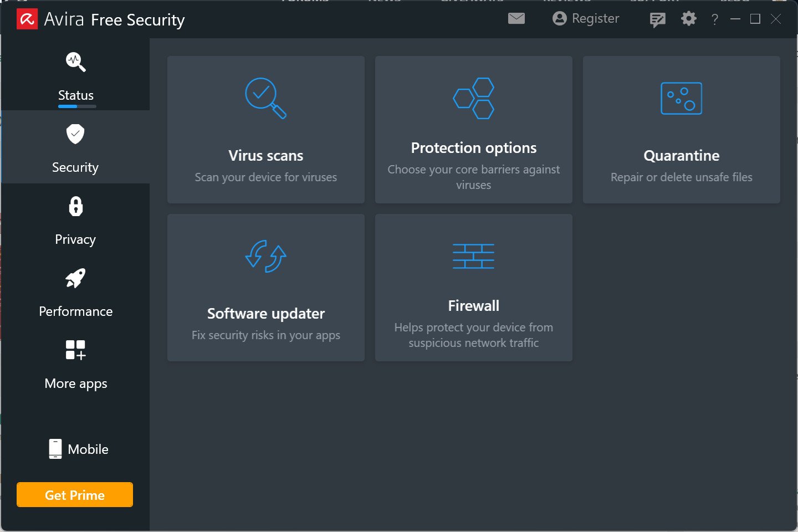
Task: Open the Privacy lock section
Action: [x=75, y=220]
